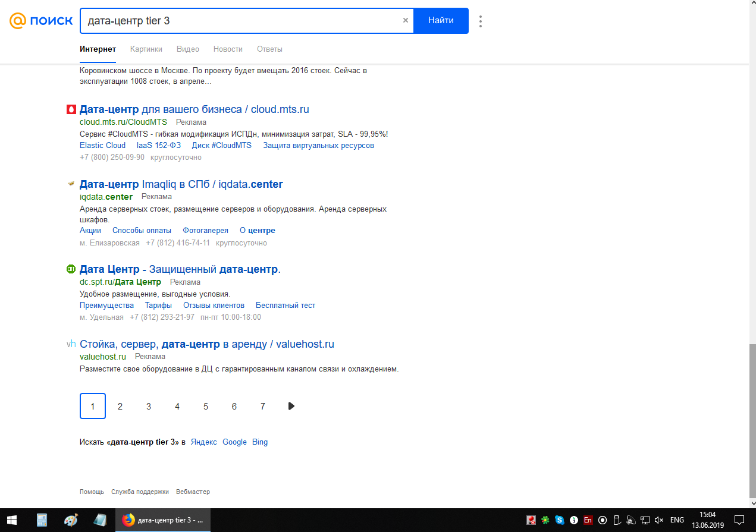Open the IaaS 152-ФЗ sitelink

click(159, 146)
